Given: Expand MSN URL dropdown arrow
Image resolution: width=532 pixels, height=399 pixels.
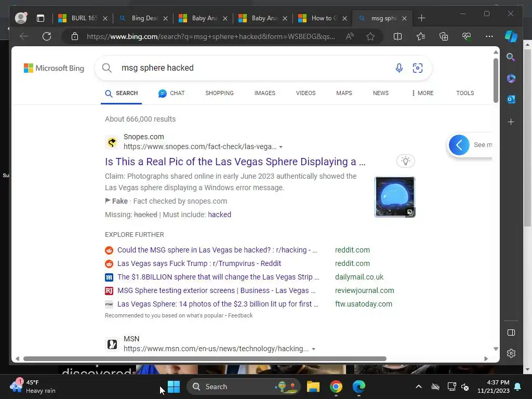Looking at the screenshot, I should click(313, 349).
